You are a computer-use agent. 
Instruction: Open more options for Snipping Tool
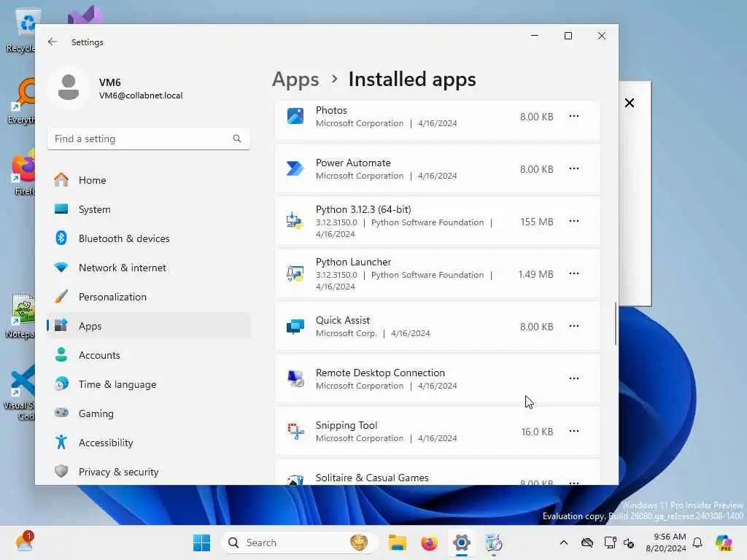(574, 431)
